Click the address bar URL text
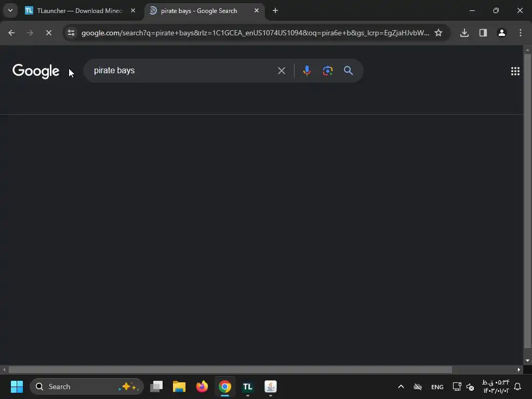Image resolution: width=532 pixels, height=399 pixels. [x=255, y=33]
